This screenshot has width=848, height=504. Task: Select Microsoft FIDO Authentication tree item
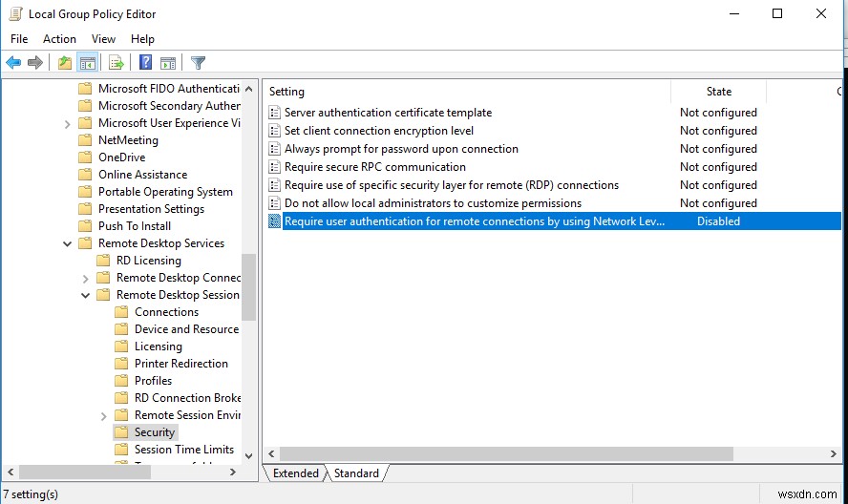point(169,88)
